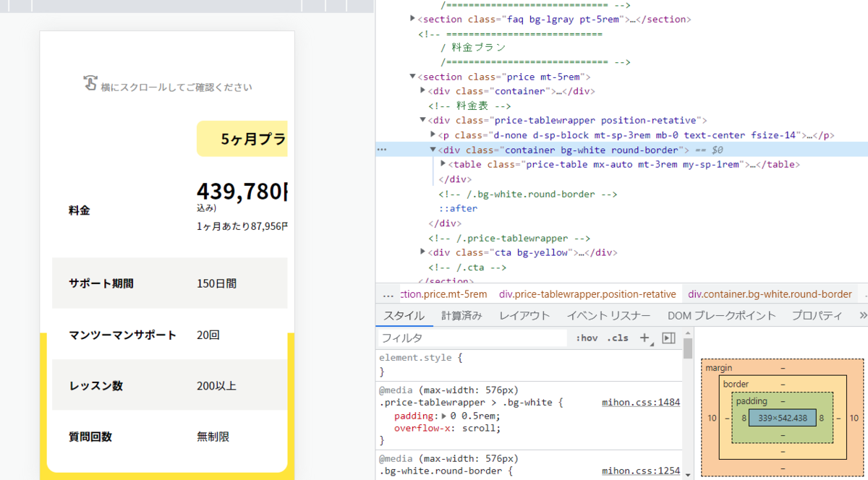Switch to the 計算済み tab
The image size is (868, 480).
(x=461, y=315)
